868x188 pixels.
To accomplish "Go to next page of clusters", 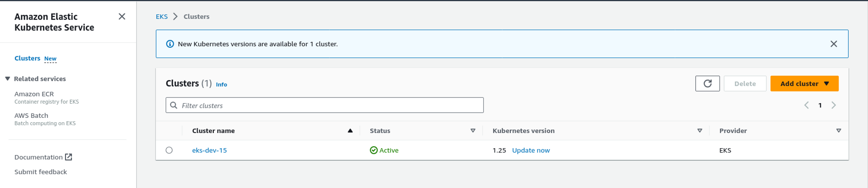I will (x=834, y=105).
